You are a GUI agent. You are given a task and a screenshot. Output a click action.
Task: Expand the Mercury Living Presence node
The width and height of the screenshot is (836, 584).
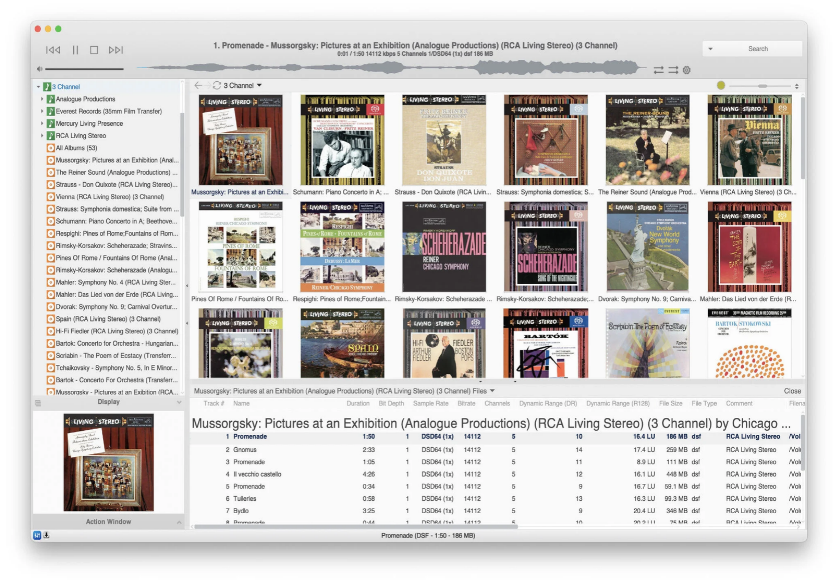pyautogui.click(x=42, y=124)
